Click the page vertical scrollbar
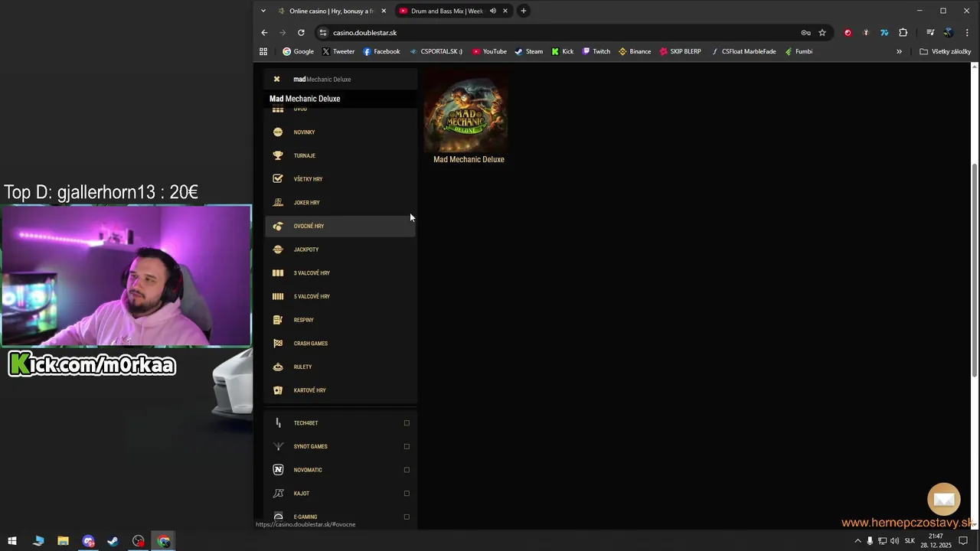This screenshot has width=980, height=551. click(x=975, y=270)
